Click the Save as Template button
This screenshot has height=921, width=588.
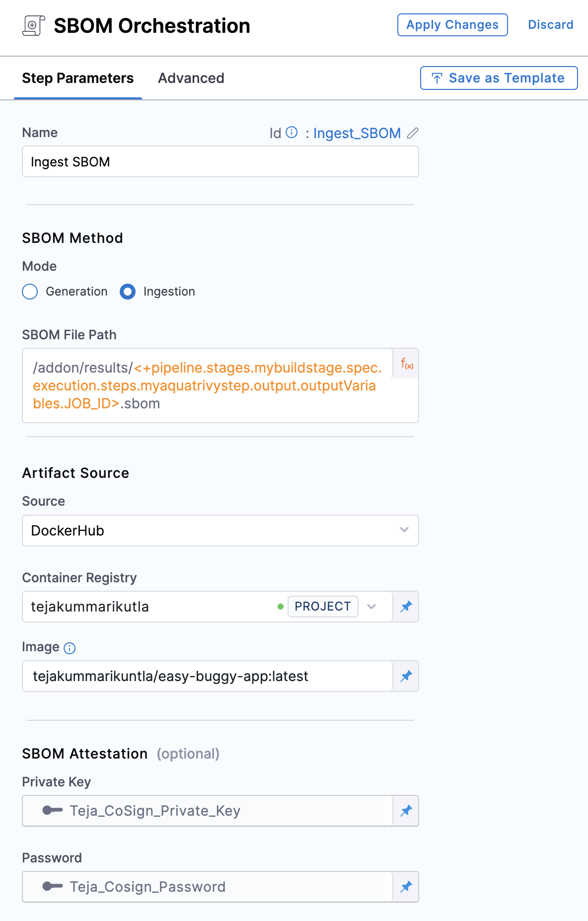499,78
